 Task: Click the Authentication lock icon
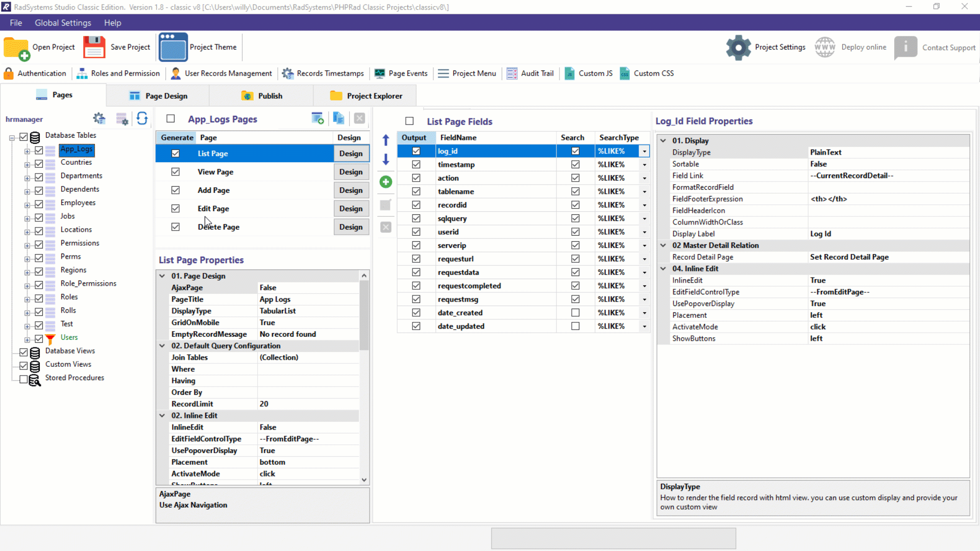pos(9,73)
